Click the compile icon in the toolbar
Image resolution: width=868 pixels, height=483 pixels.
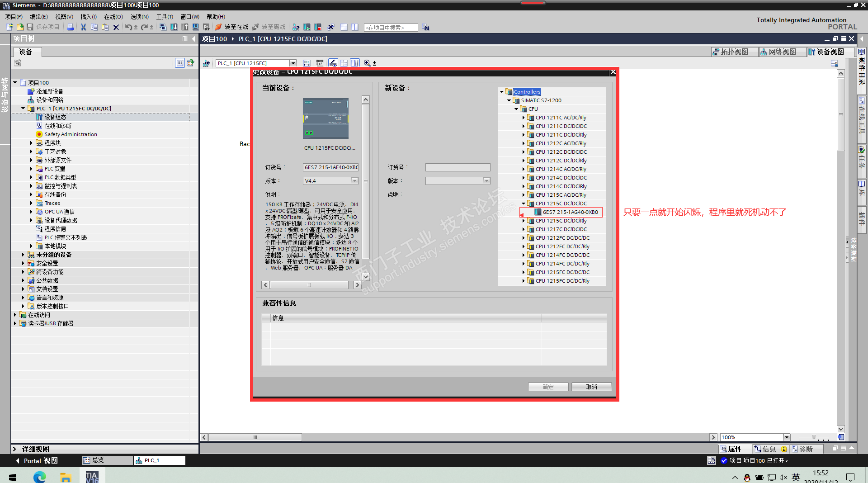coord(164,27)
